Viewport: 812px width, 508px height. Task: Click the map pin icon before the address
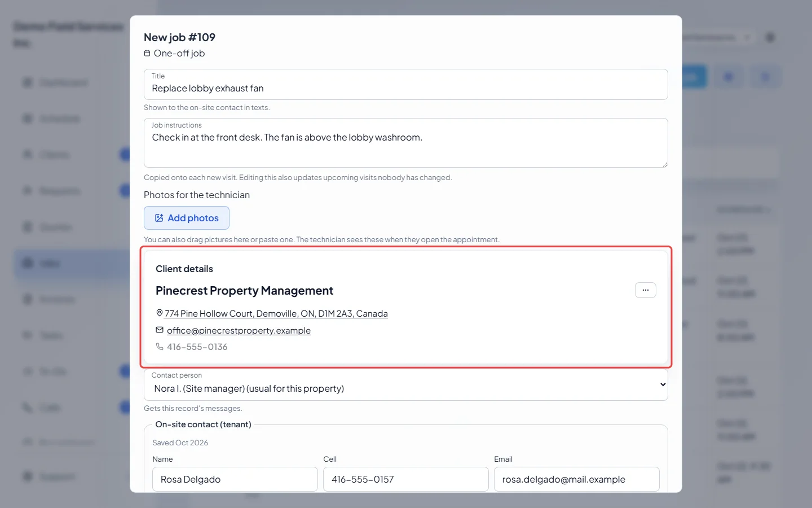160,313
